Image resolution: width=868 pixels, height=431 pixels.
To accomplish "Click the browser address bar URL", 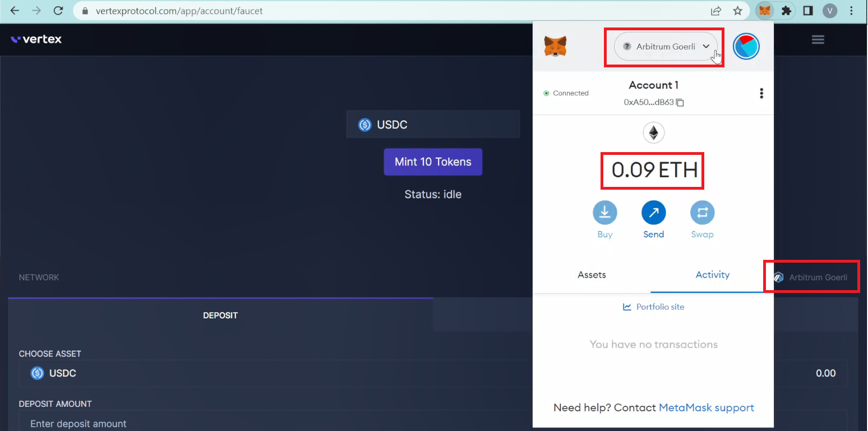I will 180,11.
